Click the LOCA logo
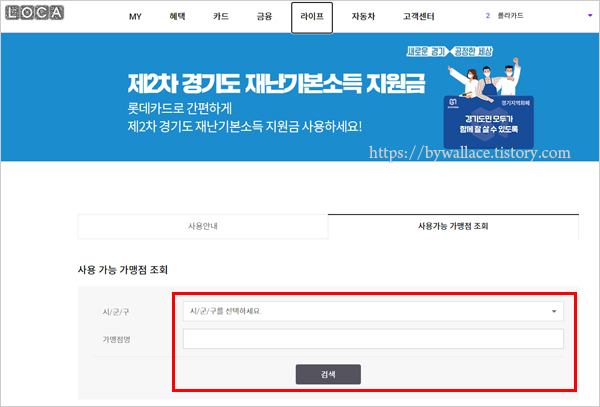 [34, 13]
